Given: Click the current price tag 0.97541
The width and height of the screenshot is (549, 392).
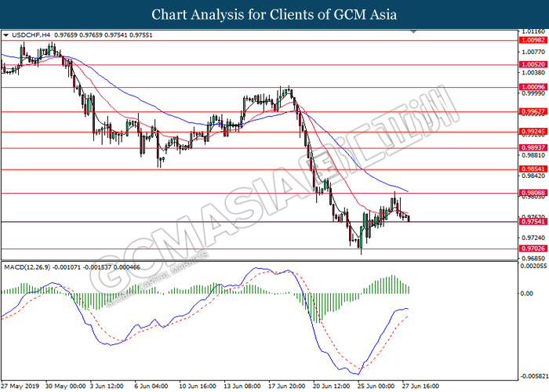Looking at the screenshot, I should tap(533, 222).
